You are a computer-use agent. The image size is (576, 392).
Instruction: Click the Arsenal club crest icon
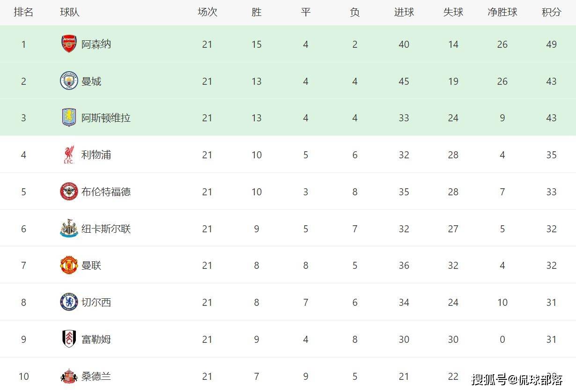coord(69,44)
